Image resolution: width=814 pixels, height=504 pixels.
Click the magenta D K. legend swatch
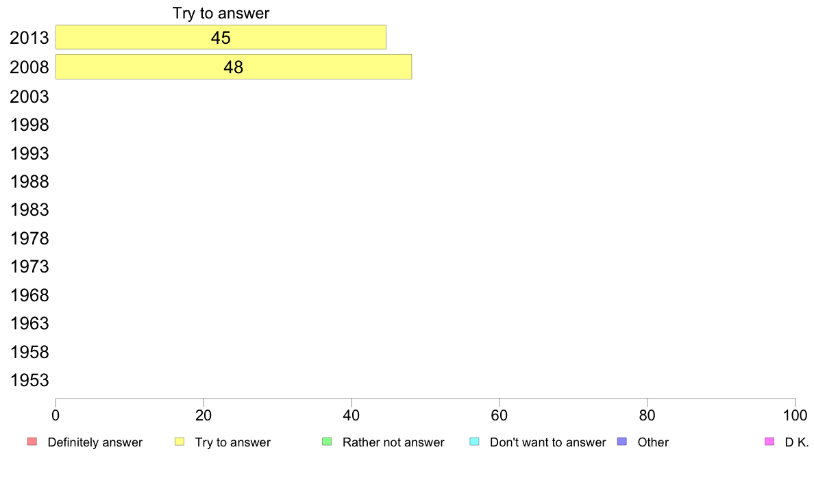769,442
